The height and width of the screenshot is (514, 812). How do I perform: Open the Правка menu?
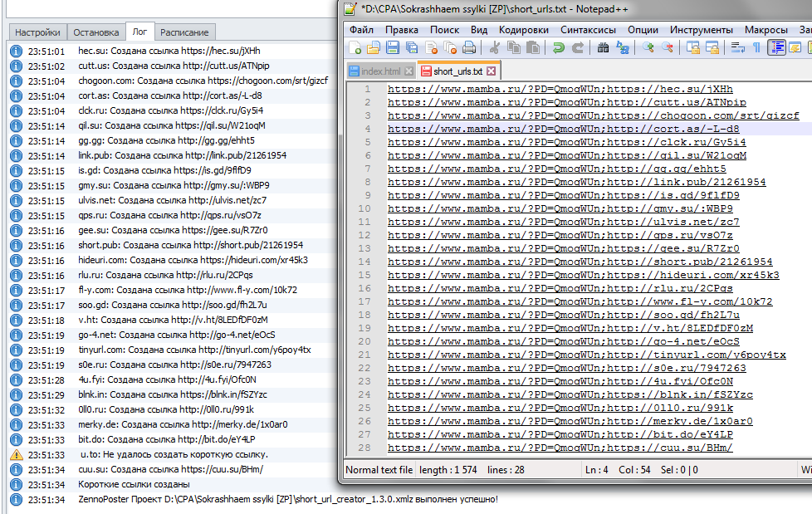click(x=401, y=30)
